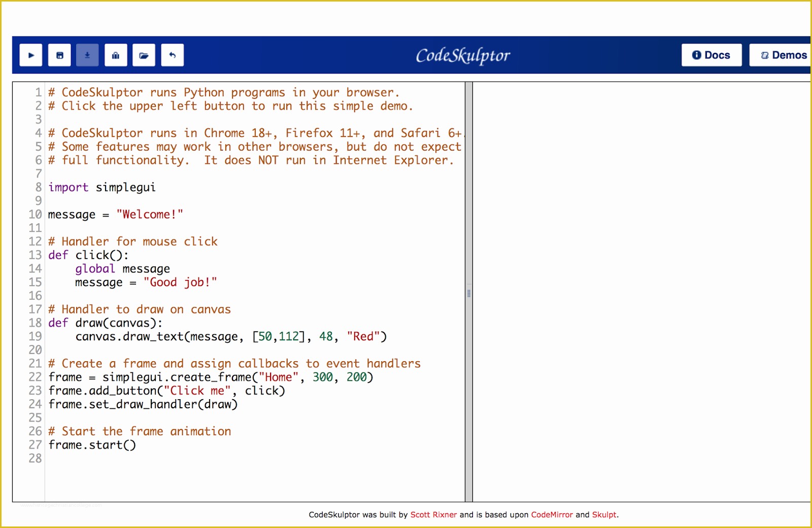The height and width of the screenshot is (528, 812).
Task: Click the Download arrow icon
Action: tap(87, 55)
